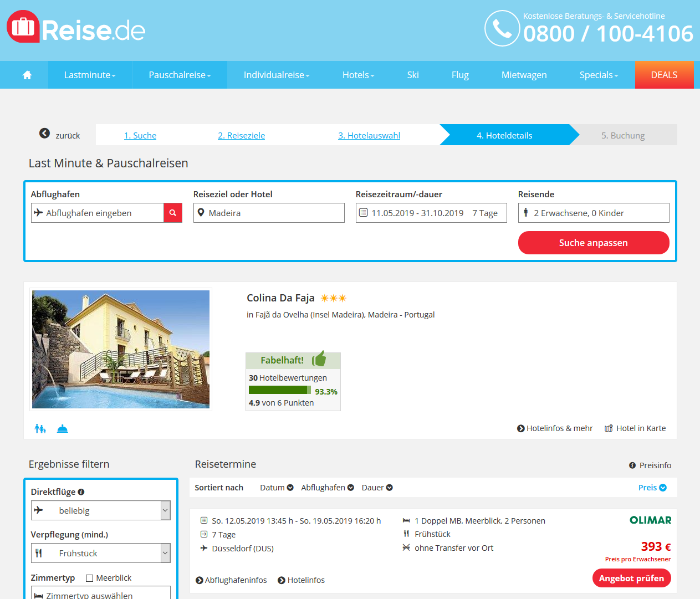Expand the Individualreise menu
The image size is (700, 599).
tap(277, 75)
